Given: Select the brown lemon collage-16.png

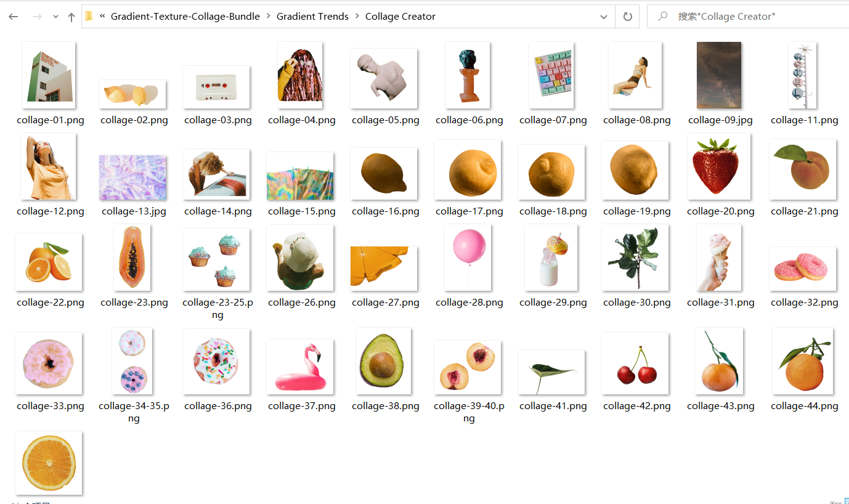Looking at the screenshot, I should click(x=384, y=174).
